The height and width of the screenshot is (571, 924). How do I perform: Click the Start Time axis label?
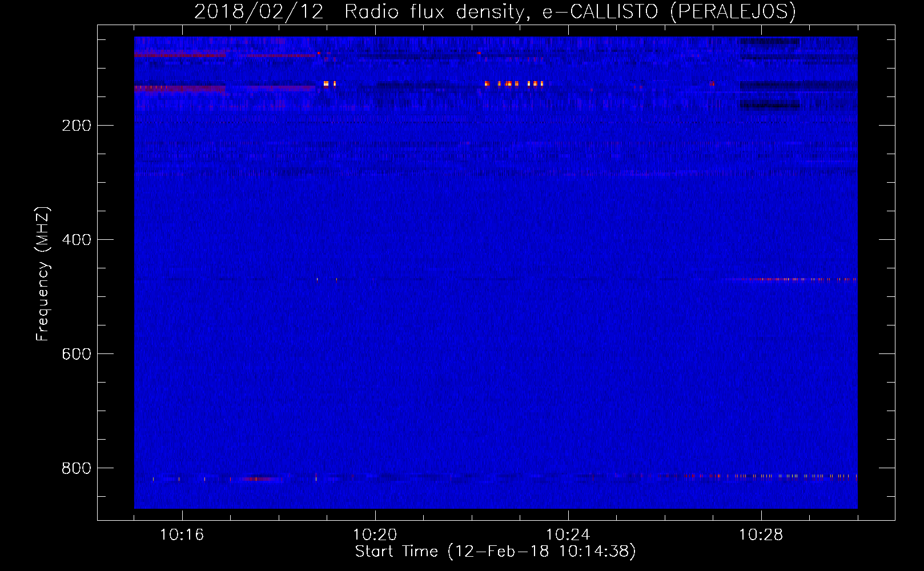pos(496,552)
